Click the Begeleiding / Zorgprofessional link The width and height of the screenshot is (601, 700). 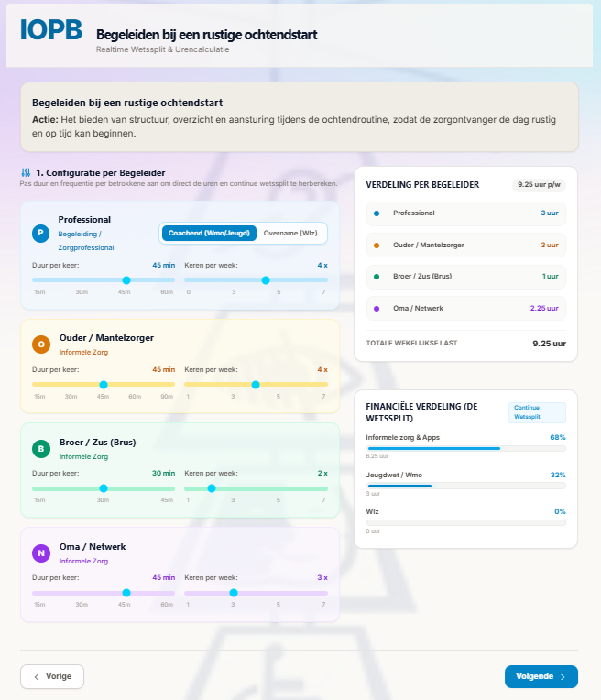(x=86, y=241)
